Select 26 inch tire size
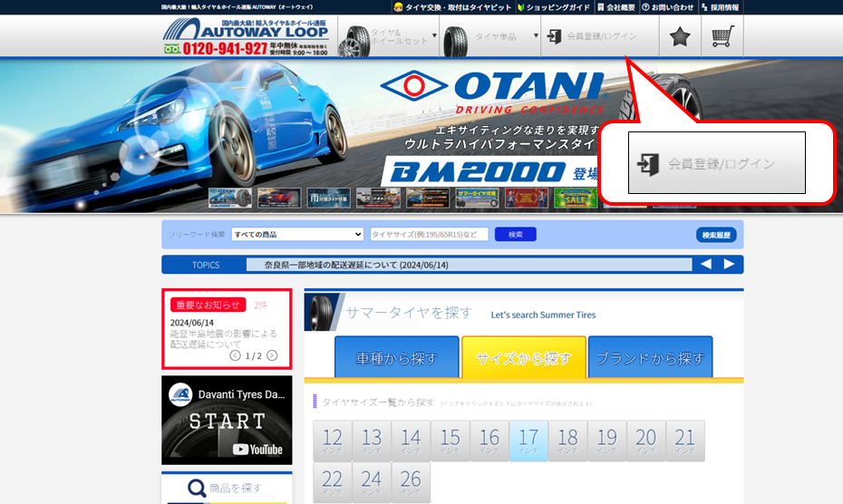 tap(411, 482)
